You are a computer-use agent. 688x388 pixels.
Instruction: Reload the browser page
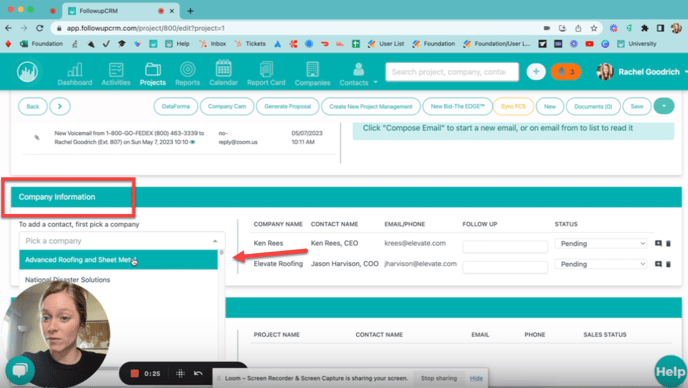coord(39,28)
